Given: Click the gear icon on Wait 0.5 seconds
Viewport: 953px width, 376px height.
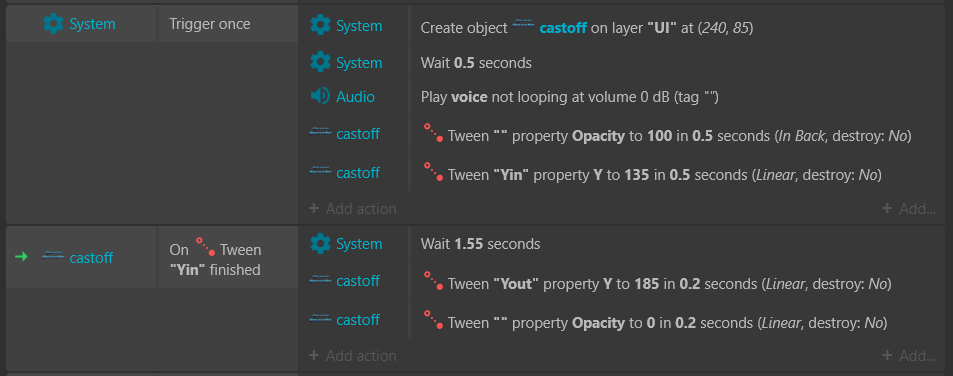Looking at the screenshot, I should [x=320, y=63].
